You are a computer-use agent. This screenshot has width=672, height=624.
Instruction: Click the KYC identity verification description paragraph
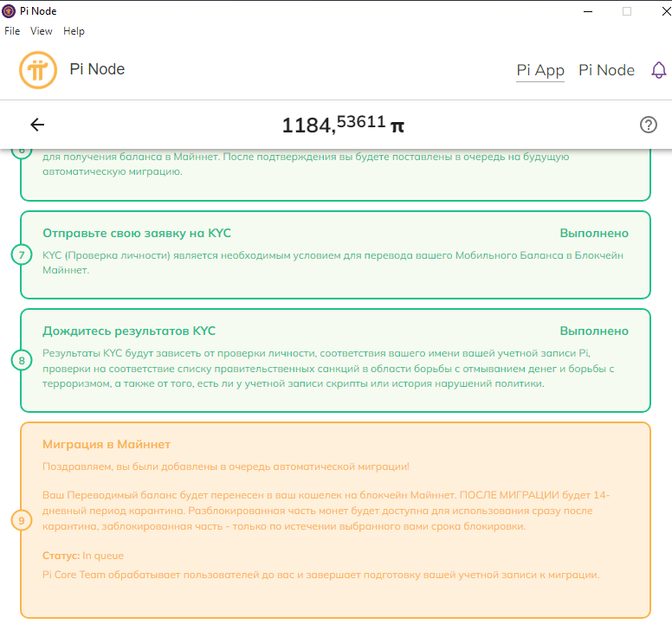coord(333,262)
